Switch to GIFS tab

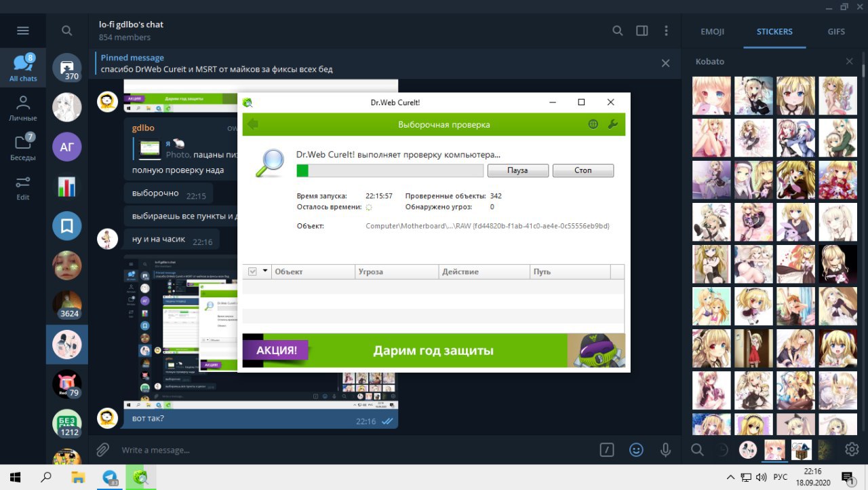click(836, 31)
